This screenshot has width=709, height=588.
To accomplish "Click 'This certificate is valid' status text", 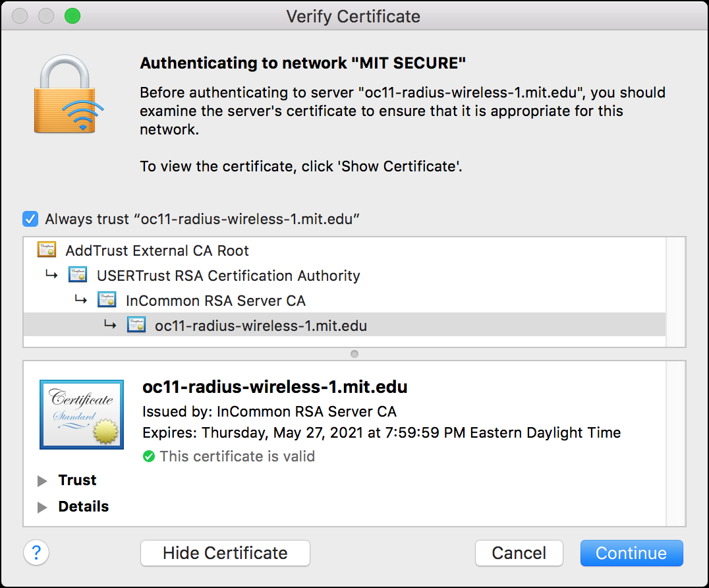I will point(237,456).
